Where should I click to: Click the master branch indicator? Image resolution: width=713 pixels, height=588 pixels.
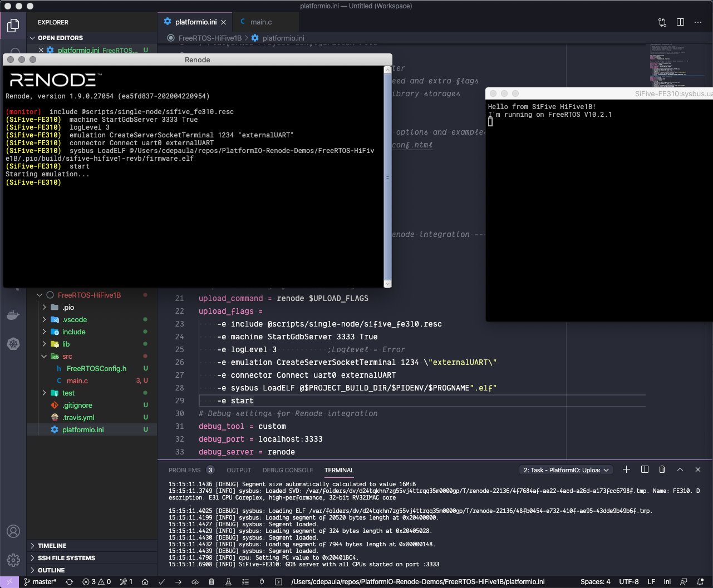[40, 582]
